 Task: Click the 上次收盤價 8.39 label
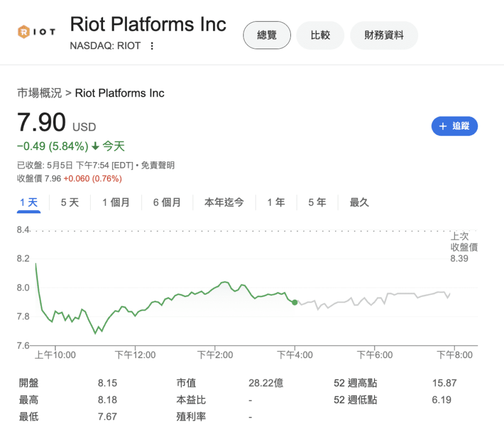click(x=464, y=247)
